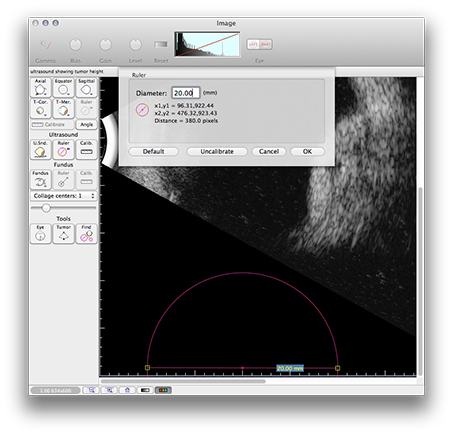
Task: Click the histogram display in toolbar
Action: point(207,44)
